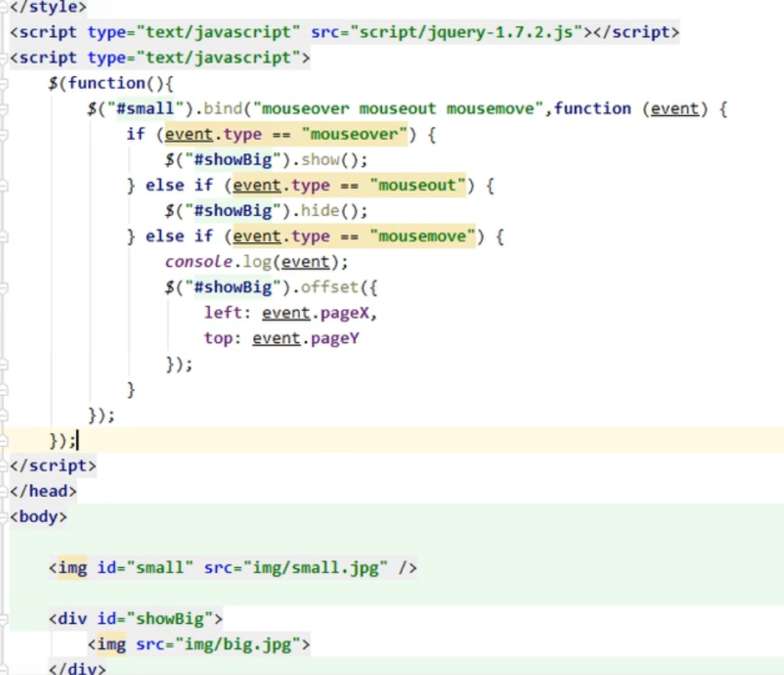Place the cursor on $(function(){ text
The width and height of the screenshot is (784, 675).
(111, 83)
